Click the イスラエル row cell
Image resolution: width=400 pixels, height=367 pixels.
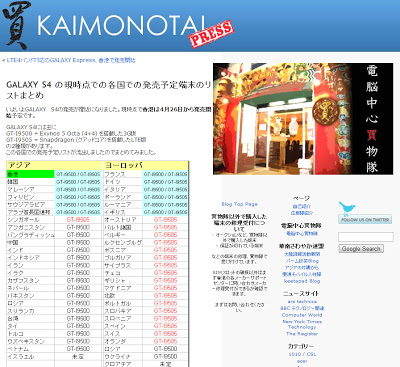[30, 356]
